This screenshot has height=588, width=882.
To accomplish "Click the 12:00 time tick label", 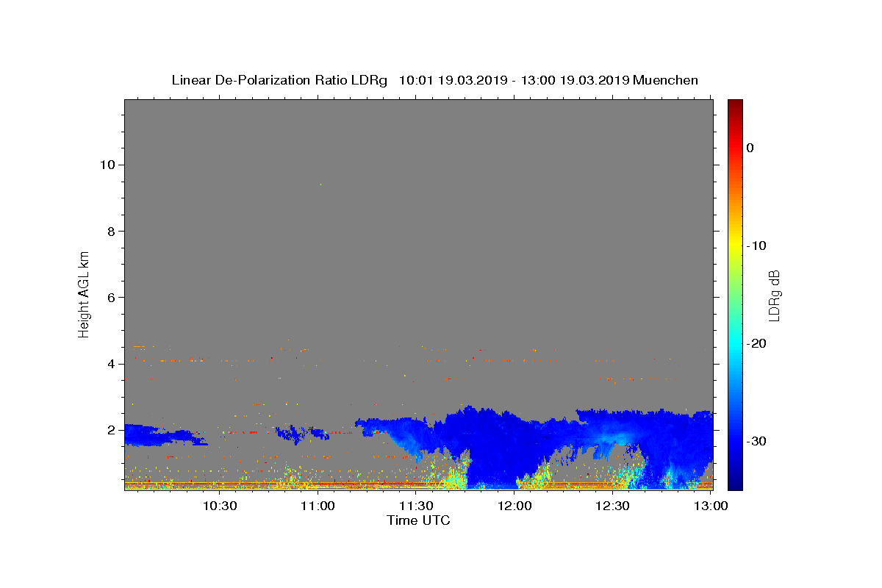I will click(514, 506).
